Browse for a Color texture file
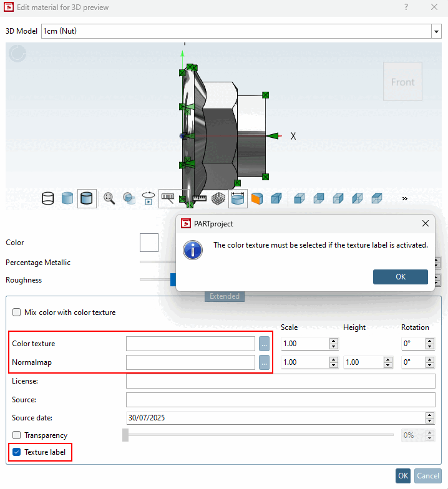Image resolution: width=448 pixels, height=489 pixels. [264, 344]
